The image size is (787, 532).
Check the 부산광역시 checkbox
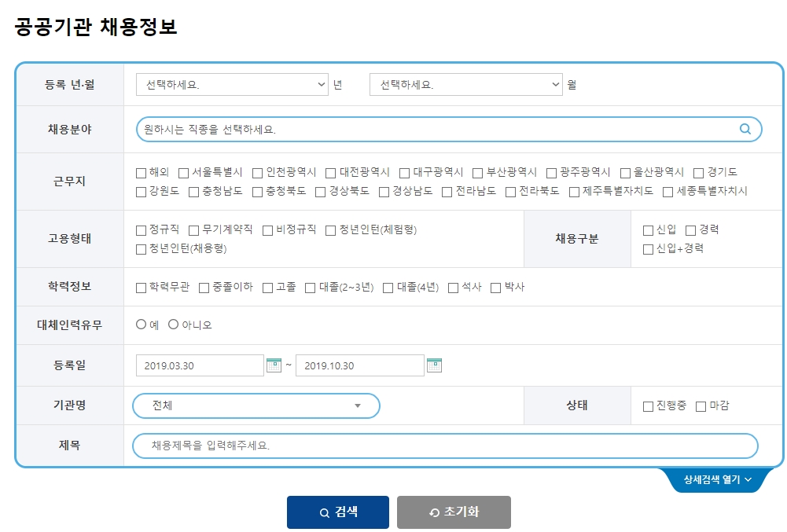click(x=478, y=173)
